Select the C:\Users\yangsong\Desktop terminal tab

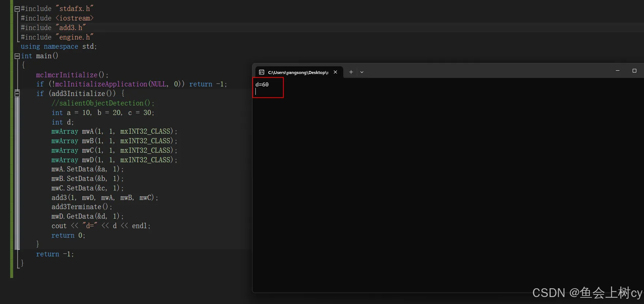click(x=298, y=72)
